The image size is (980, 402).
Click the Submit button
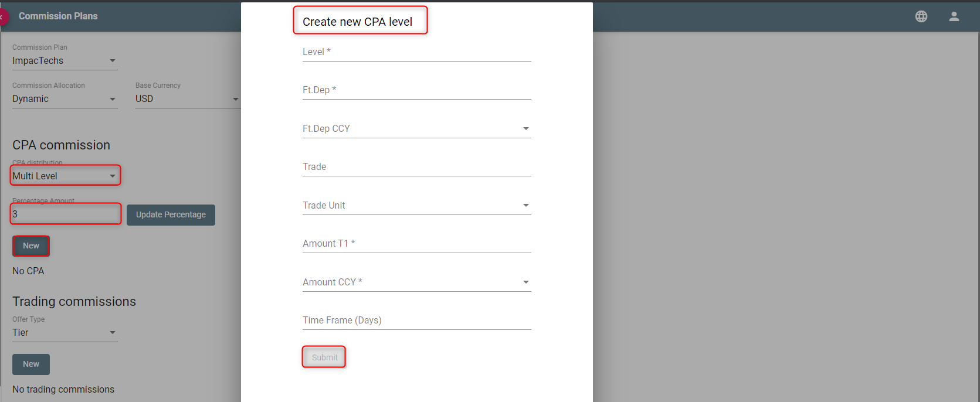click(324, 357)
